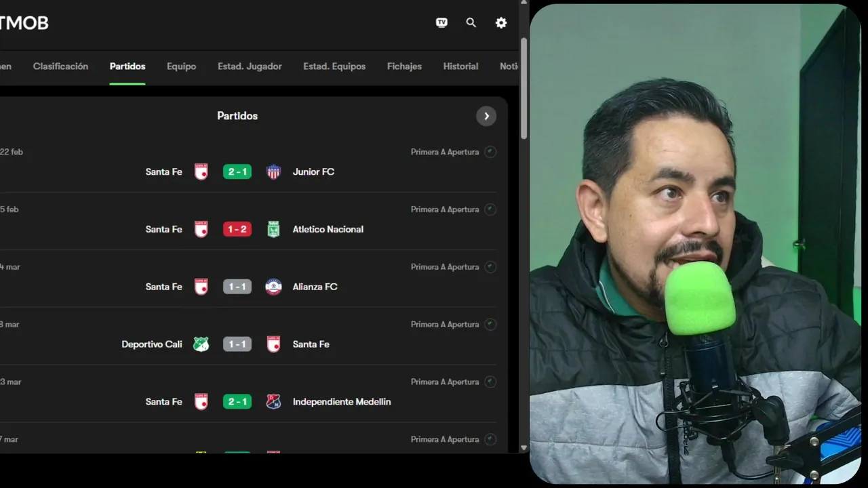The image size is (868, 488).
Task: Open the Equipo tab
Action: pos(181,66)
